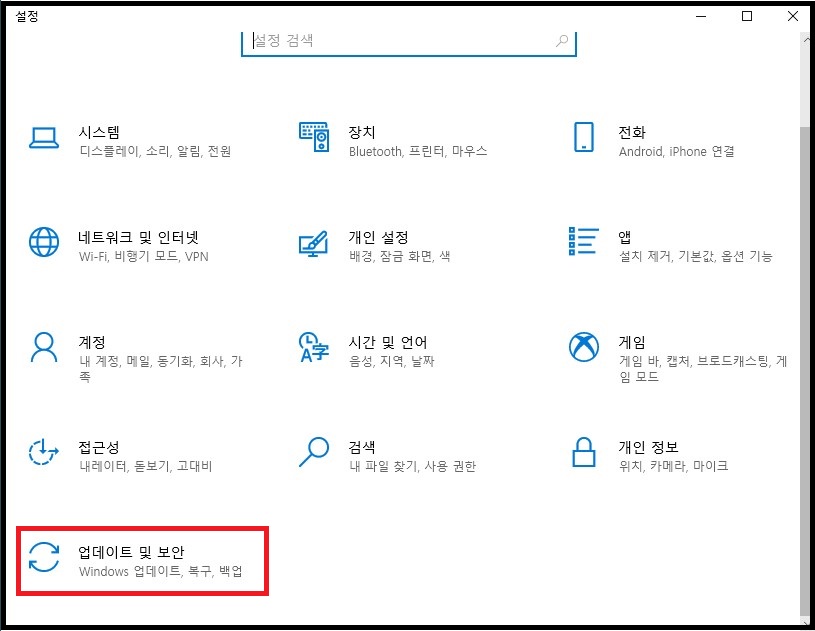Click the text 배경, 잠금 화면, 색
Viewport: 815px width, 631px height.
(x=399, y=256)
